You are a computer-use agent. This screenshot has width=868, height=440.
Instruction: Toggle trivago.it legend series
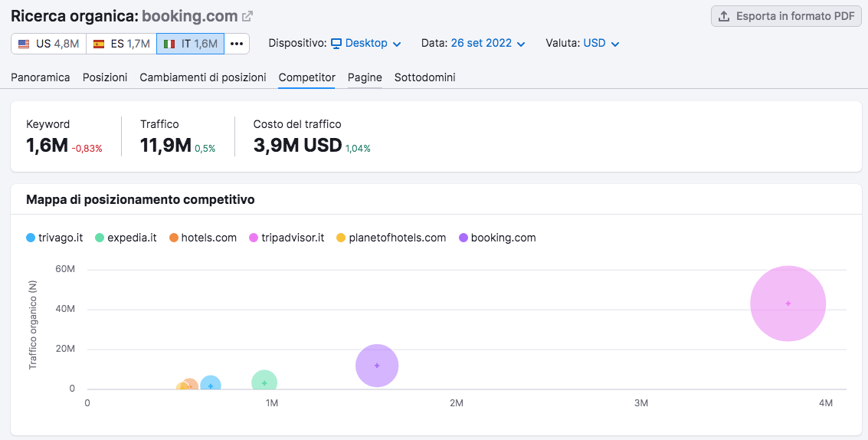(x=54, y=238)
